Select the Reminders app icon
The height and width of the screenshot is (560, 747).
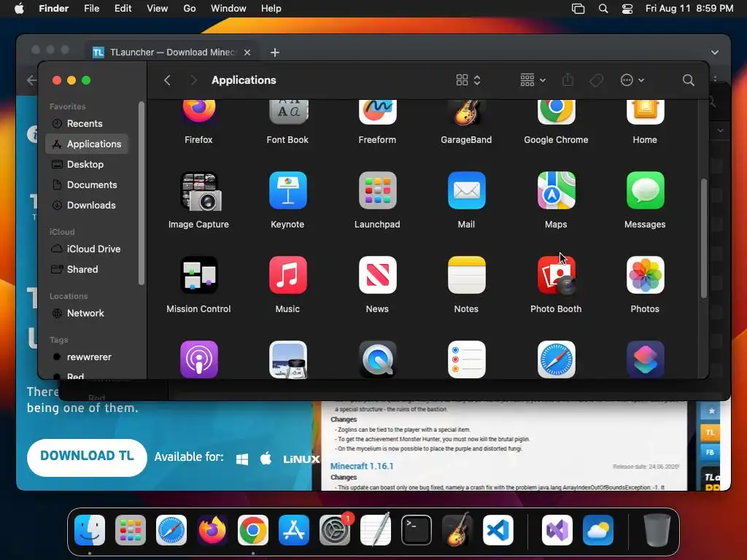pos(466,359)
